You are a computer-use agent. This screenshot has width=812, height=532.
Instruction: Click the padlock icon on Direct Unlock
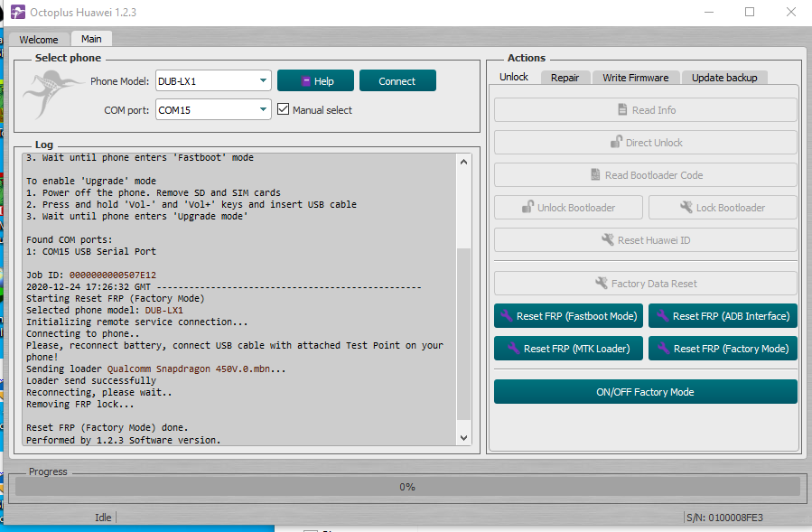pos(616,142)
